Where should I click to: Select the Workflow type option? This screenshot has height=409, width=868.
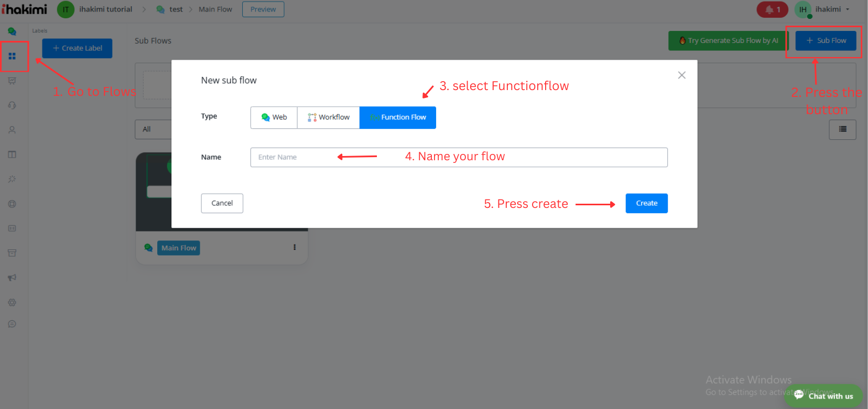click(x=328, y=117)
